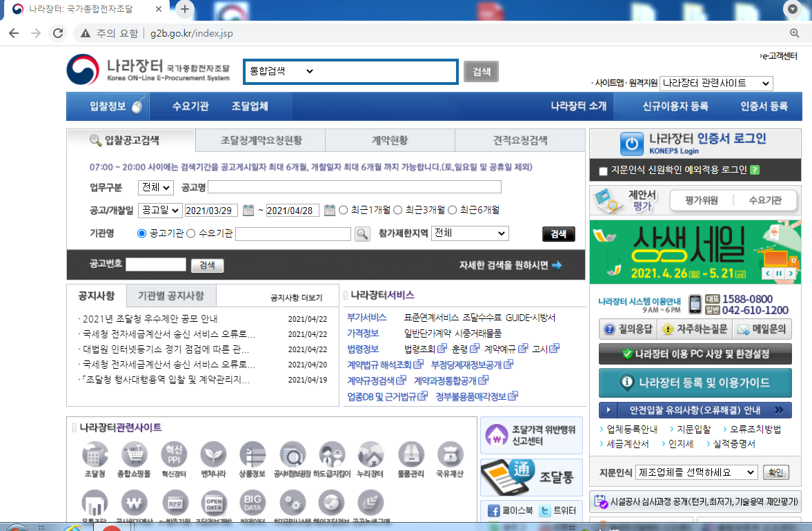812x531 pixels.
Task: Expand the 통합검색 search type dropdown
Action: (281, 71)
